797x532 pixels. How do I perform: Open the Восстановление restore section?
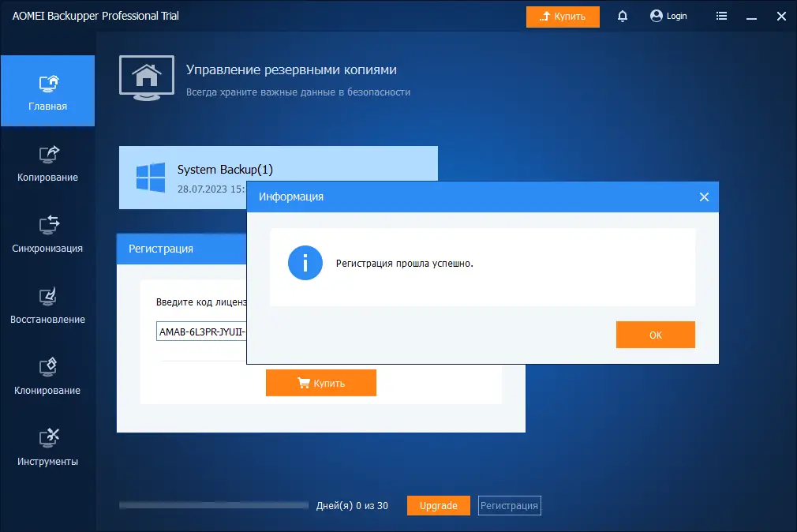click(48, 305)
